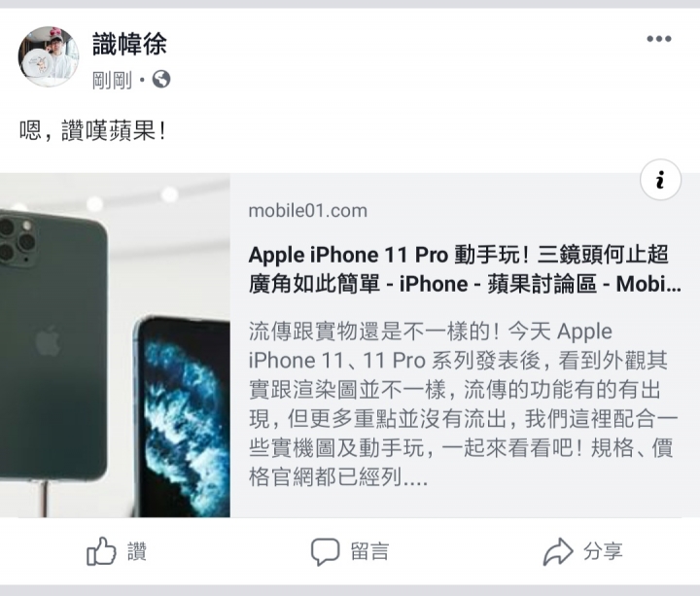Open profile of 識幃徐
Screen dimensions: 700x596
pyautogui.click(x=129, y=44)
